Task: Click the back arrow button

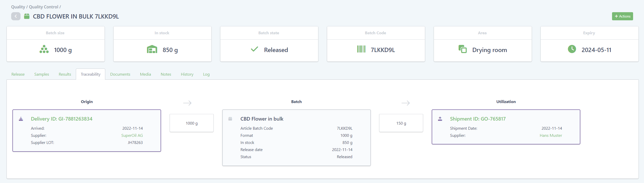Action: click(16, 16)
